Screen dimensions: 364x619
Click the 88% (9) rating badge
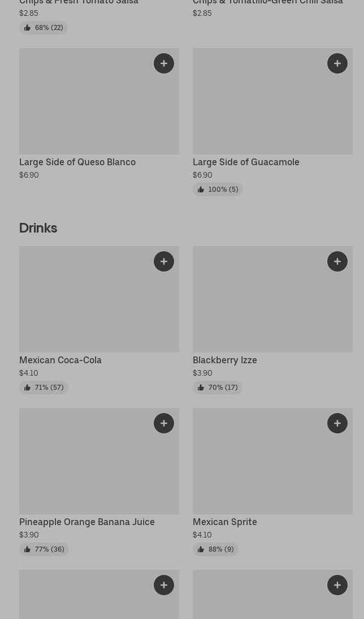click(215, 549)
